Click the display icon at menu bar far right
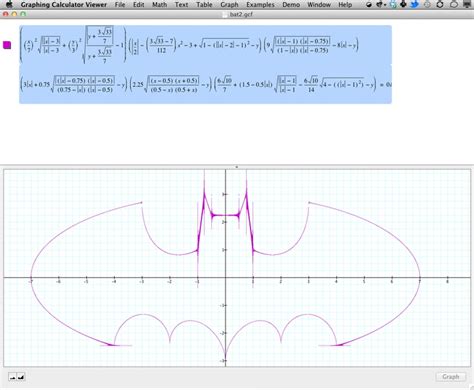Viewport: 474px width, 390px height. pyautogui.click(x=467, y=5)
